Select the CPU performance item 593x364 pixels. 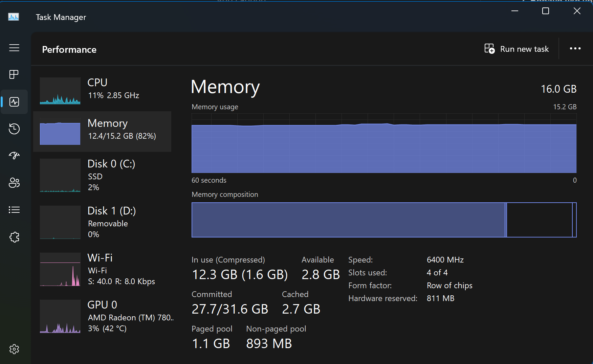tap(102, 91)
